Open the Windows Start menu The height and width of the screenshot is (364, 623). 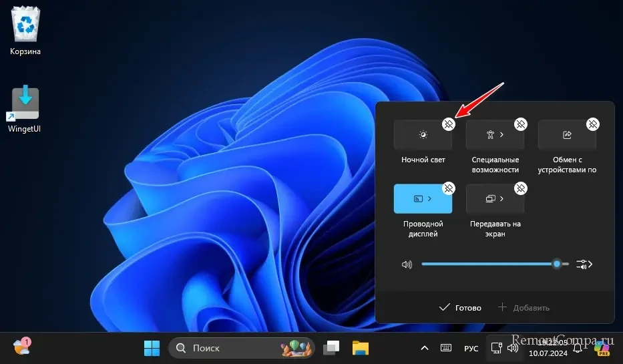152,348
